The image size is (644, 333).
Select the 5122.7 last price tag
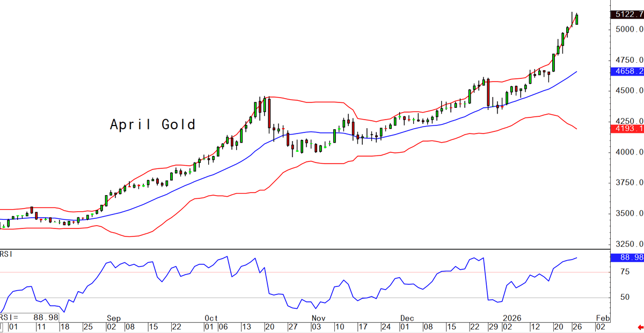tap(627, 14)
